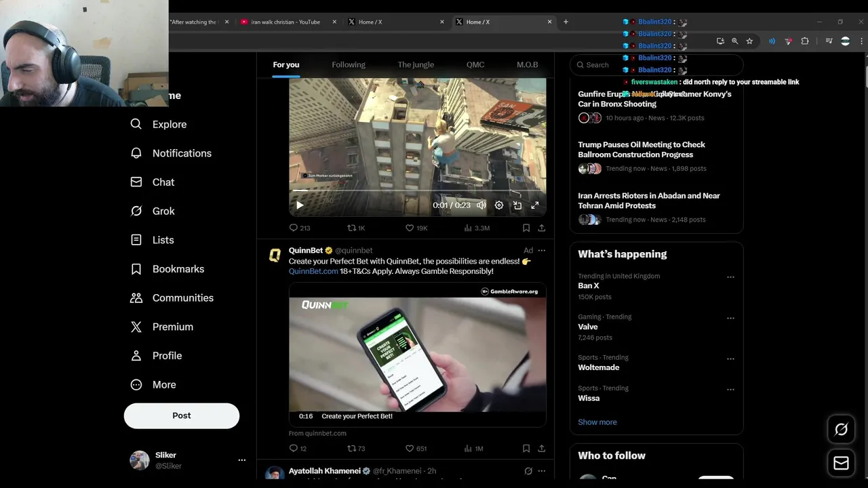This screenshot has height=488, width=868.
Task: Click the X search field
Action: click(x=656, y=65)
